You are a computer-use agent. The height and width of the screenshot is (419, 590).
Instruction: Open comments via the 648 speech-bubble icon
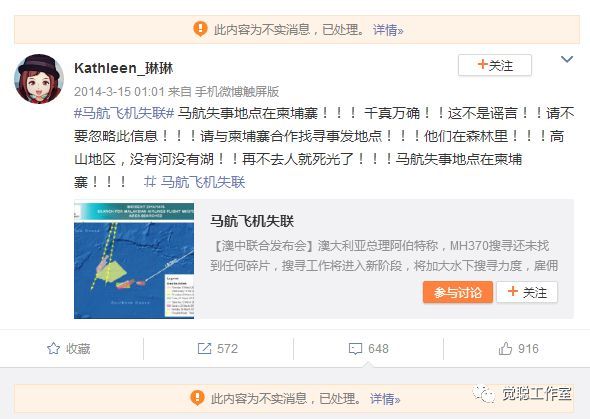355,349
